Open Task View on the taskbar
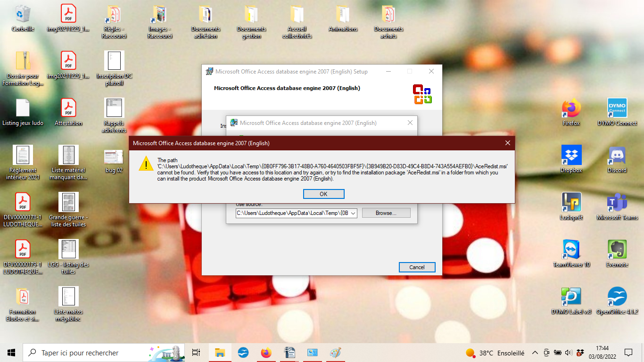644x362 pixels. click(x=197, y=353)
